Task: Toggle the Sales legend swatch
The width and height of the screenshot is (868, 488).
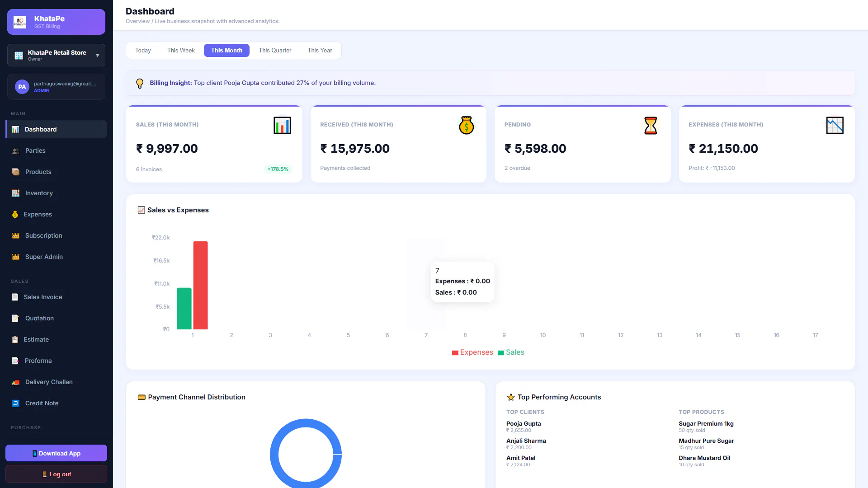Action: coord(501,353)
